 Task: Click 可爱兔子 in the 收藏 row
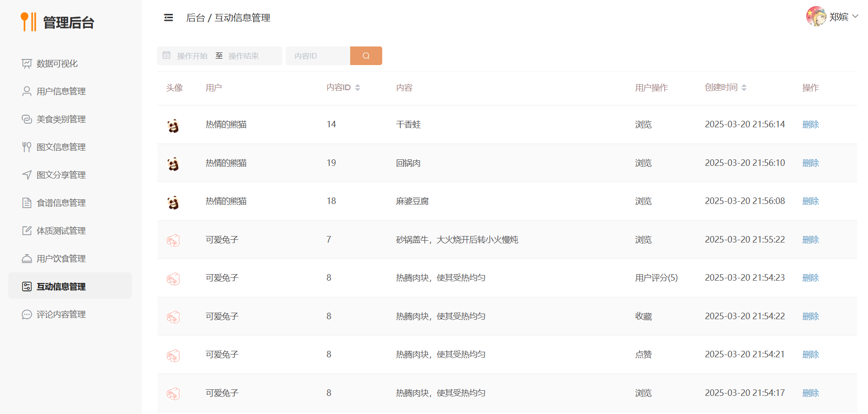tap(222, 316)
